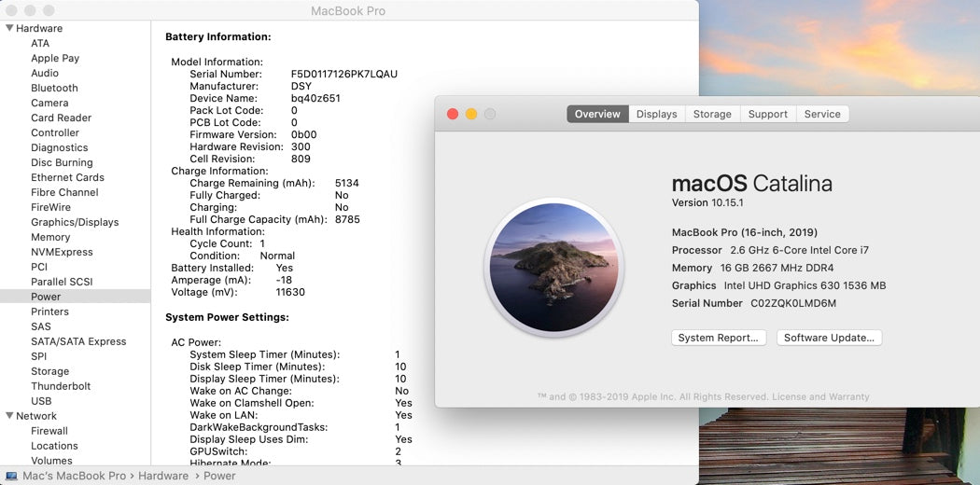
Task: Open the Audio hardware entry
Action: coord(45,73)
